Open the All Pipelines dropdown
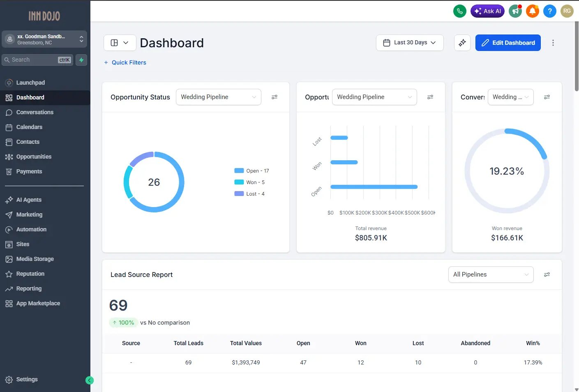The height and width of the screenshot is (392, 579). 491,274
